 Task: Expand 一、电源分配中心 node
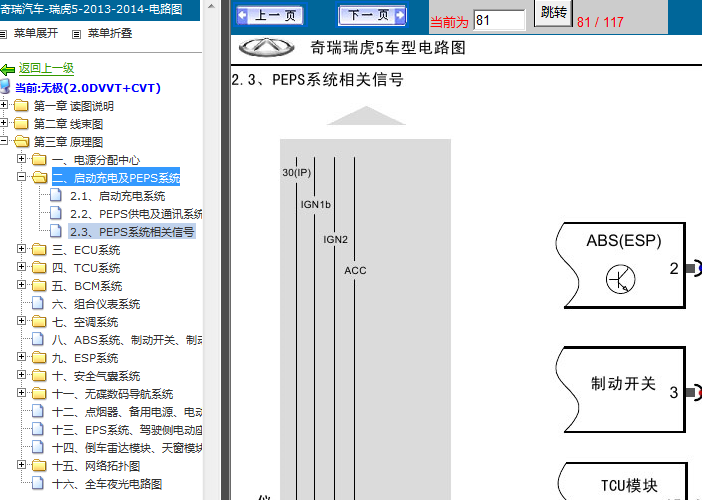pyautogui.click(x=21, y=158)
